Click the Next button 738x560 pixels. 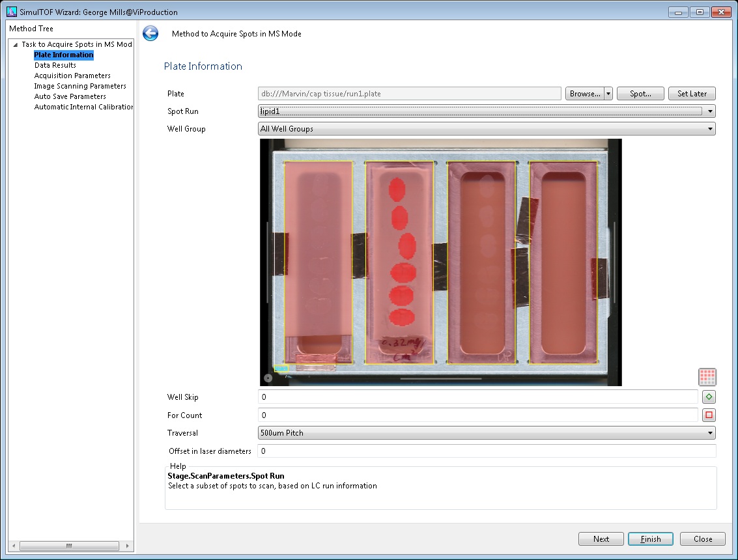coord(601,539)
